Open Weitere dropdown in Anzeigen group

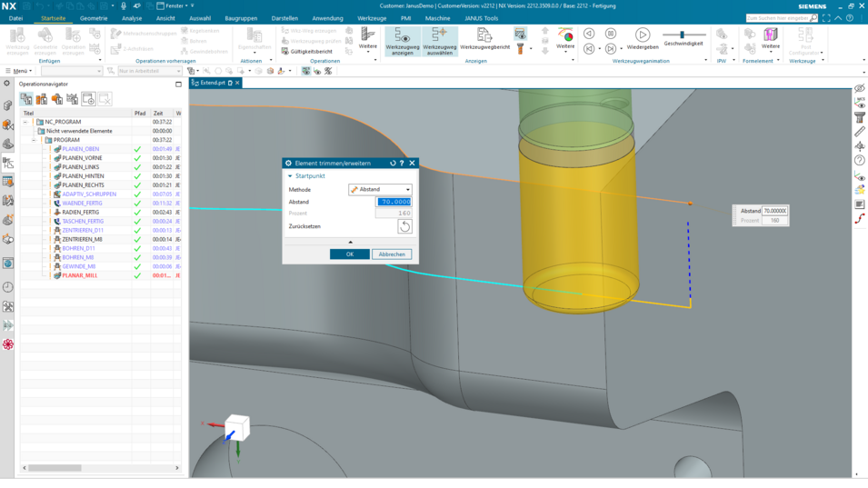[565, 40]
